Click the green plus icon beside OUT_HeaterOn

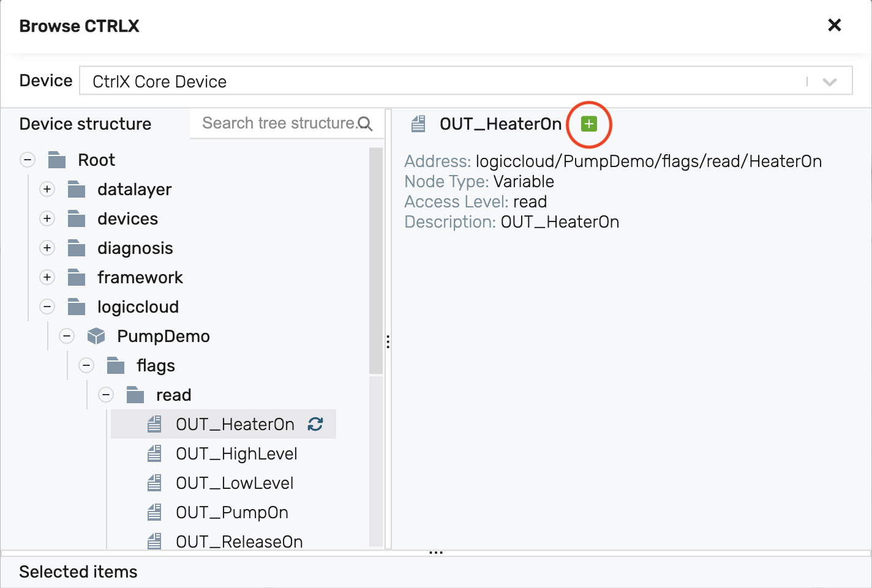pyautogui.click(x=588, y=124)
